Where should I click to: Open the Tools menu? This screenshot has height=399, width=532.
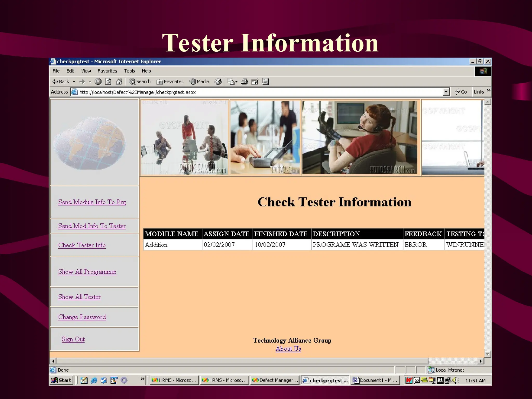tap(129, 71)
